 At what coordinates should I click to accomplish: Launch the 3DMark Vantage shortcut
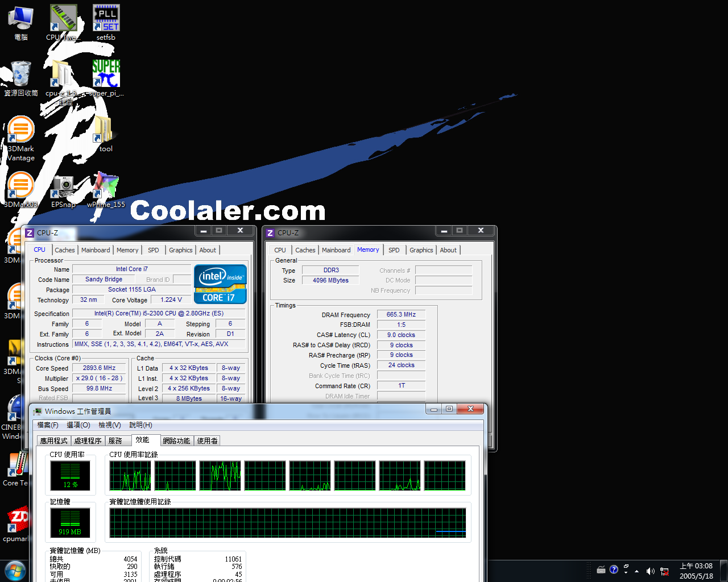pyautogui.click(x=21, y=138)
